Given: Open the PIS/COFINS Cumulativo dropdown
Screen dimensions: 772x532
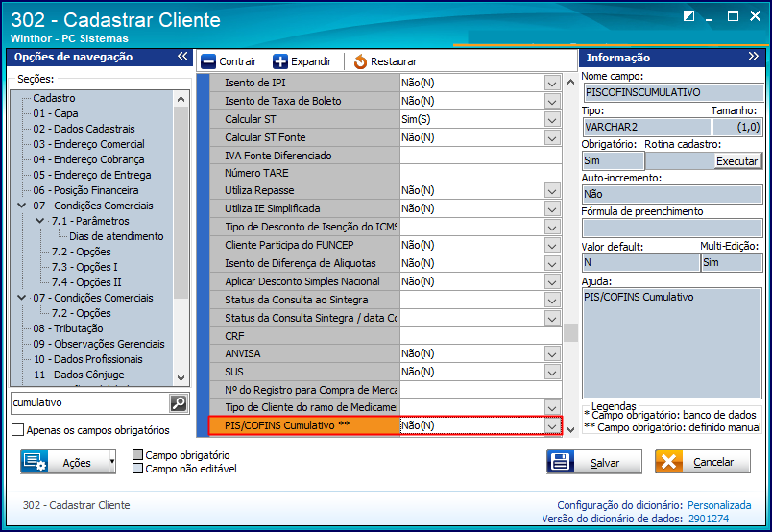Looking at the screenshot, I should coord(552,425).
